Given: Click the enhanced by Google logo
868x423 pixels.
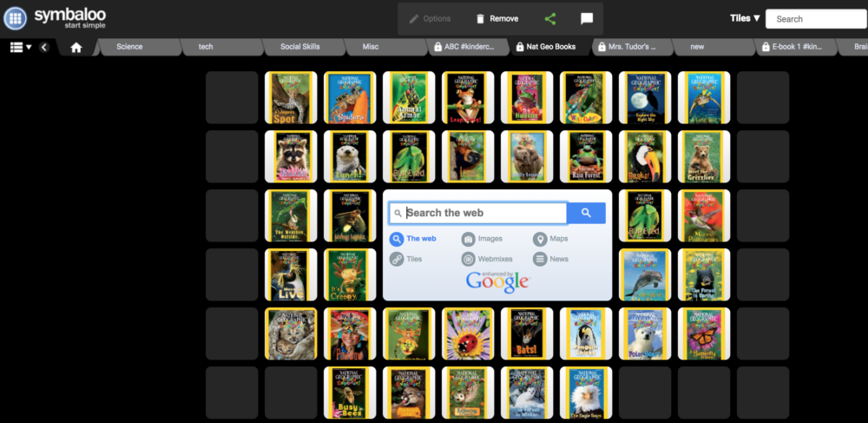Looking at the screenshot, I should click(497, 281).
